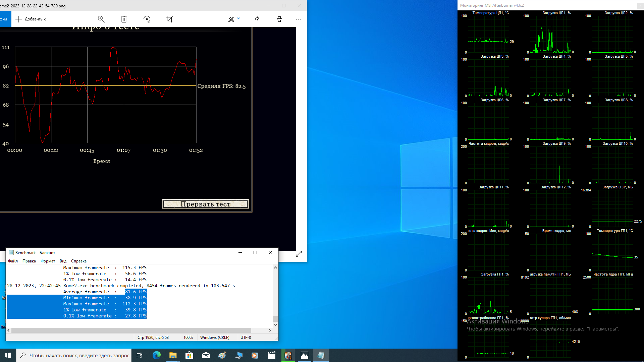Delete the image with the trash icon

[124, 19]
